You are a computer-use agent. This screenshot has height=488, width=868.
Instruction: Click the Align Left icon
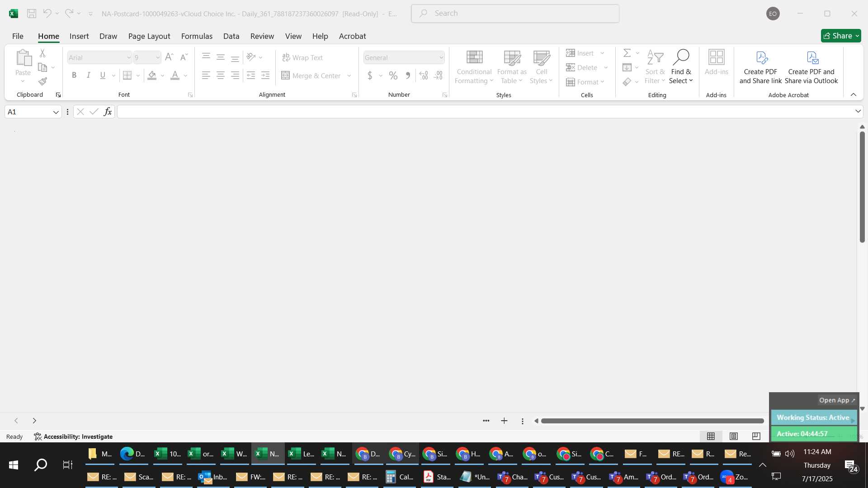click(206, 75)
